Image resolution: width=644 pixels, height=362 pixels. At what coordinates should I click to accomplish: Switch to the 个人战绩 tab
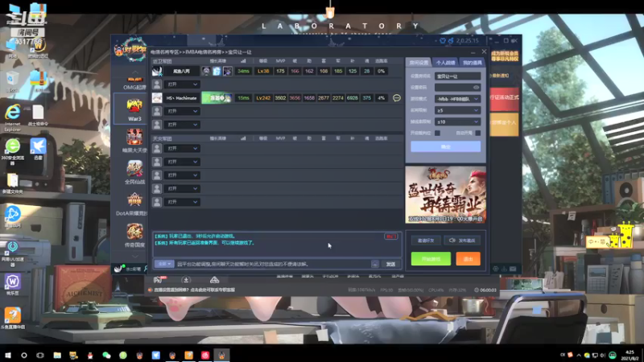coord(445,63)
